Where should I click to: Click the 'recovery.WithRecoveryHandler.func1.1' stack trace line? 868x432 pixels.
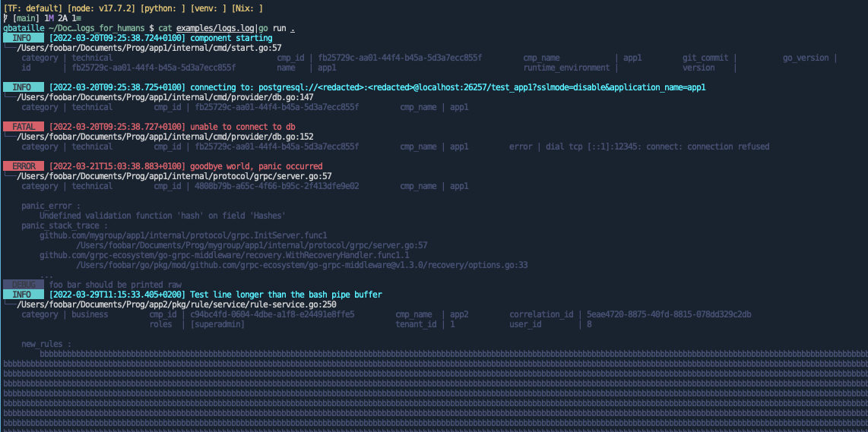coord(224,255)
